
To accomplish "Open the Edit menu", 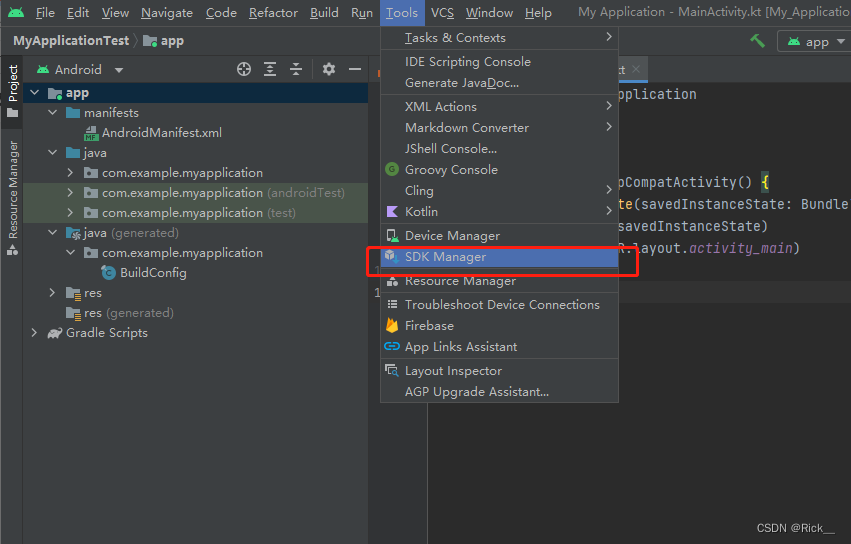I will coord(78,12).
